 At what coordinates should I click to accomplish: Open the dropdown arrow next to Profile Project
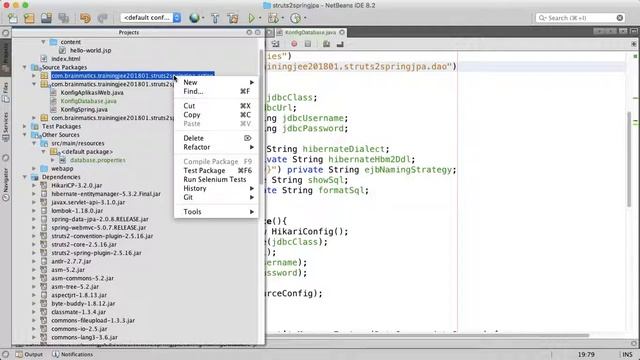tap(305, 18)
